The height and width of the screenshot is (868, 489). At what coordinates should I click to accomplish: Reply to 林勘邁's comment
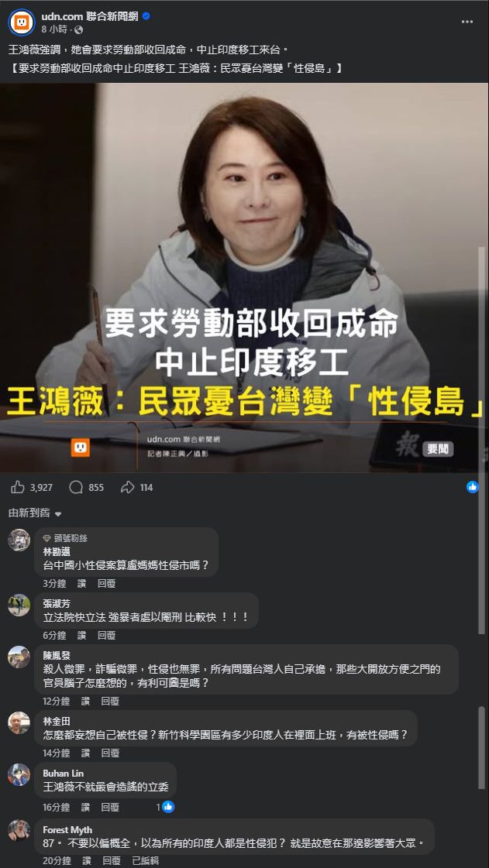[106, 583]
